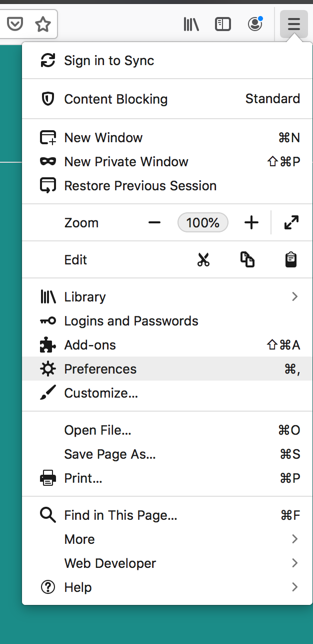Open the Firefox Account icon
The width and height of the screenshot is (313, 644).
255,24
